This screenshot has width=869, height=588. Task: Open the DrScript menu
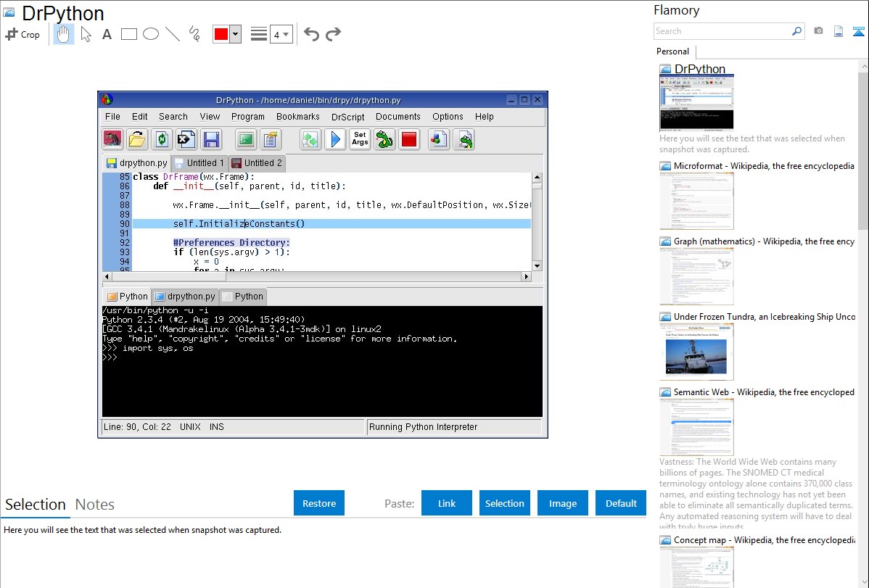point(348,117)
